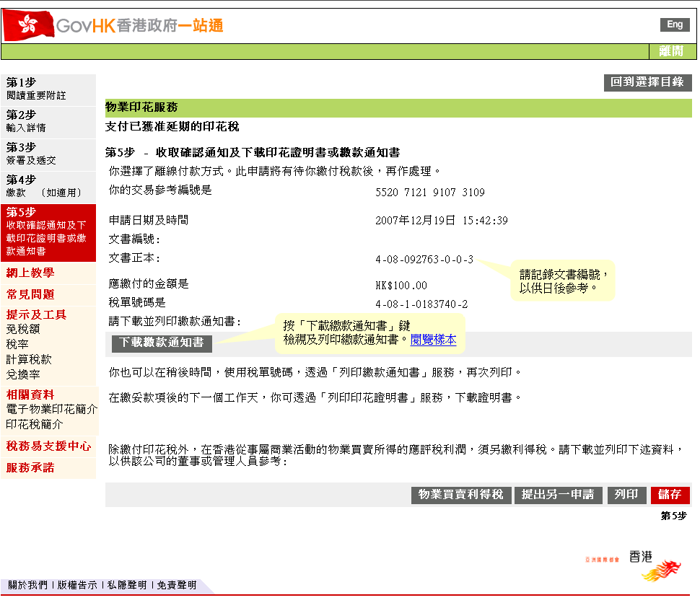This screenshot has width=700, height=608.
Task: Open 網上教學 in the sidebar
Action: [30, 273]
